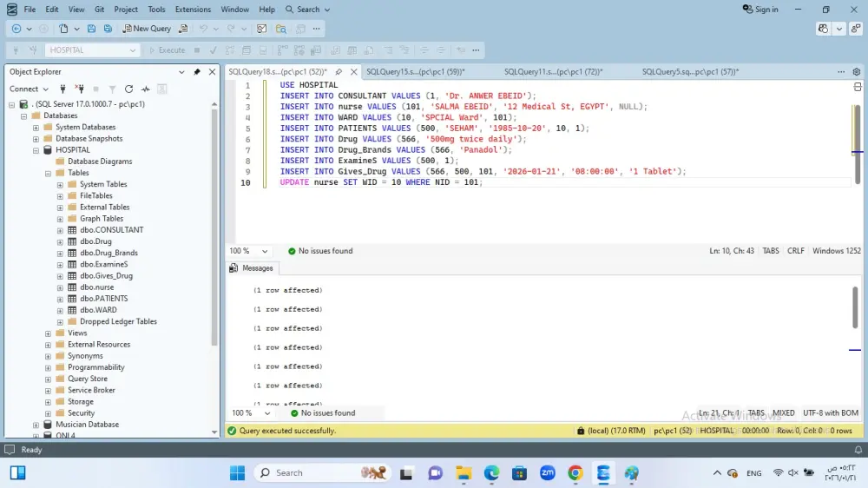Pin the SQLQuery18 tab
The width and height of the screenshot is (868, 488).
[x=339, y=71]
